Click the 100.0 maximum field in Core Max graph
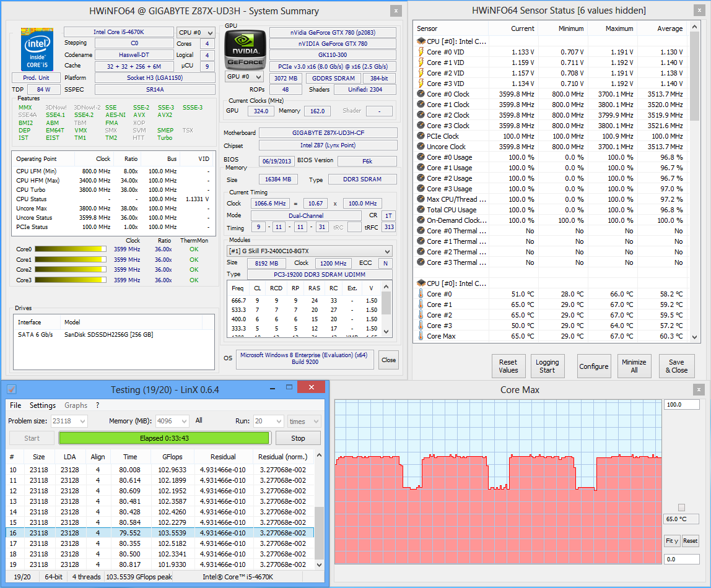Image resolution: width=711 pixels, height=588 pixels. 681,405
